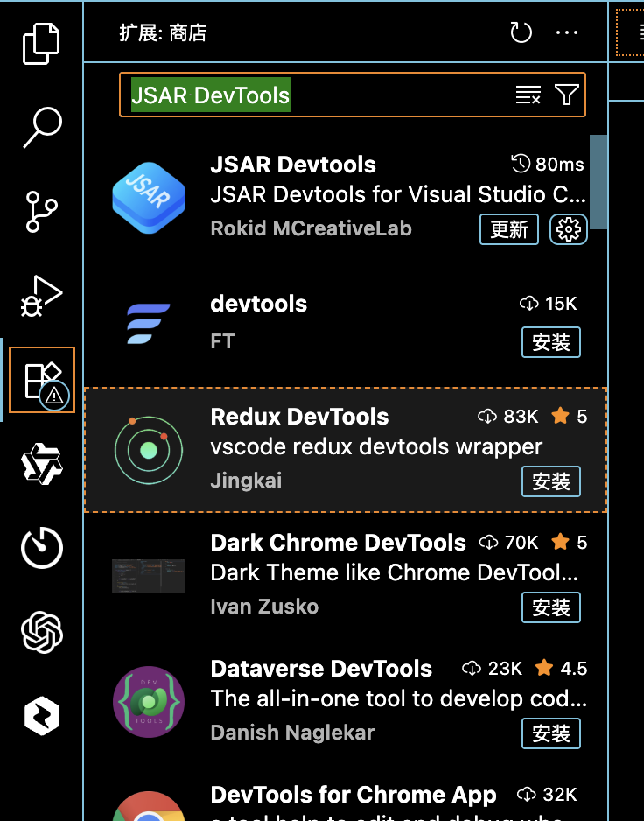644x821 pixels.
Task: Open the Search magnifier in activity bar
Action: tap(42, 127)
